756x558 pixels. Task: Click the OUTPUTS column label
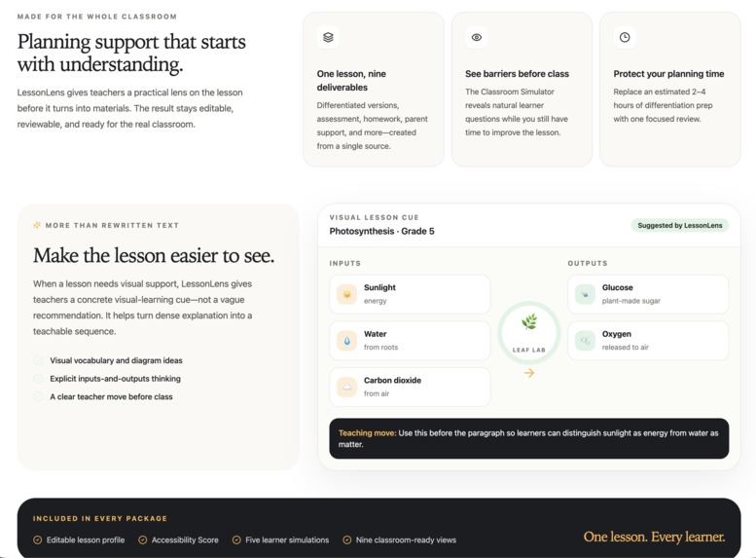click(x=588, y=263)
